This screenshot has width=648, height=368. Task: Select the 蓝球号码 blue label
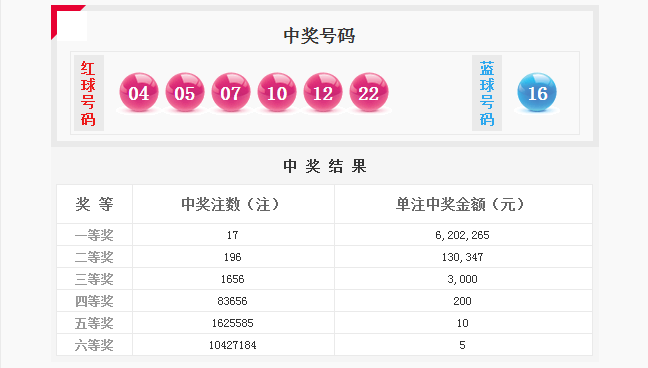point(487,93)
